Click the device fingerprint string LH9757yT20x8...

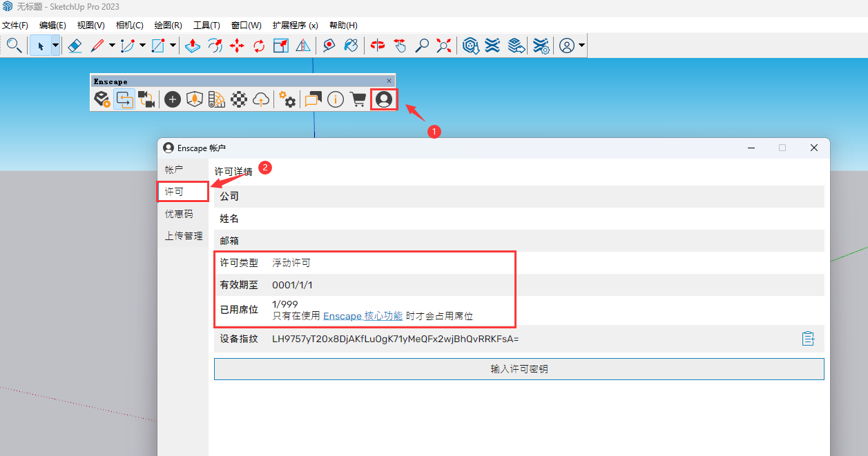[x=396, y=339]
